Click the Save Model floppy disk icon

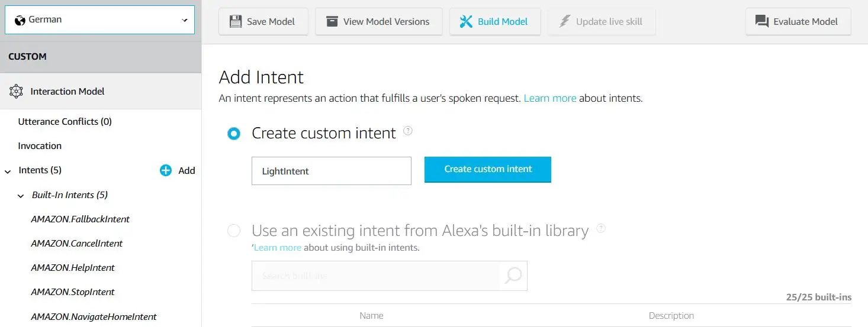235,22
